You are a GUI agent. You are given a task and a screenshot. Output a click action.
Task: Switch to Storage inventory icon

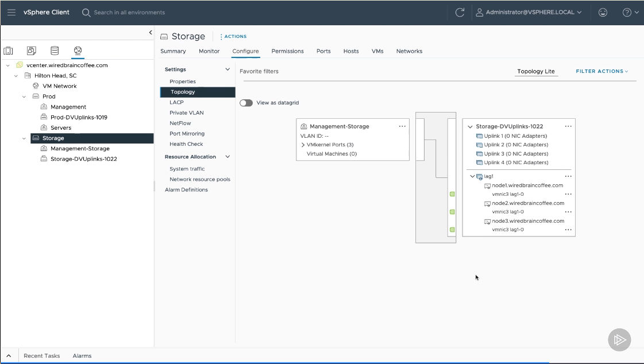point(55,51)
